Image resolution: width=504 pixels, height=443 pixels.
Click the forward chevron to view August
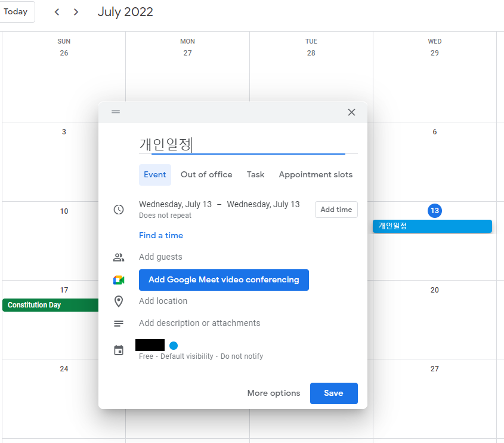[x=76, y=11]
